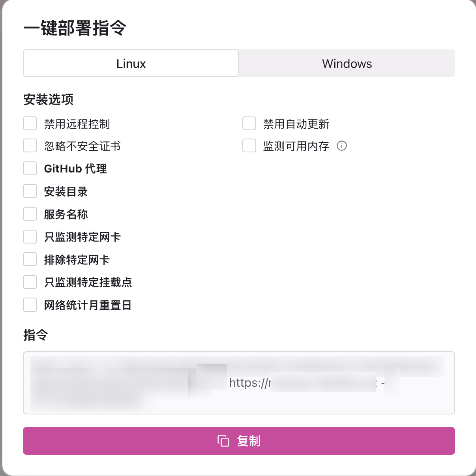Enable the 禁用远程控制 checkbox

[x=30, y=124]
